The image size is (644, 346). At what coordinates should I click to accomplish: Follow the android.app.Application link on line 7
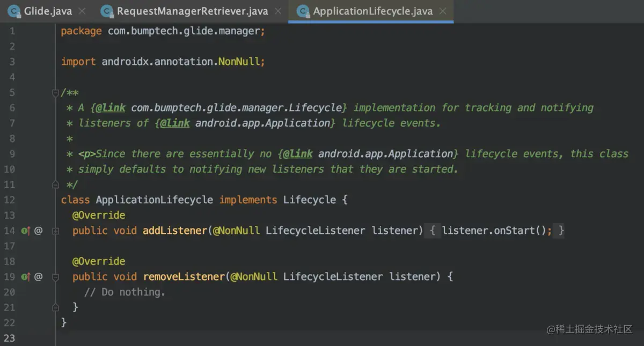click(x=262, y=123)
